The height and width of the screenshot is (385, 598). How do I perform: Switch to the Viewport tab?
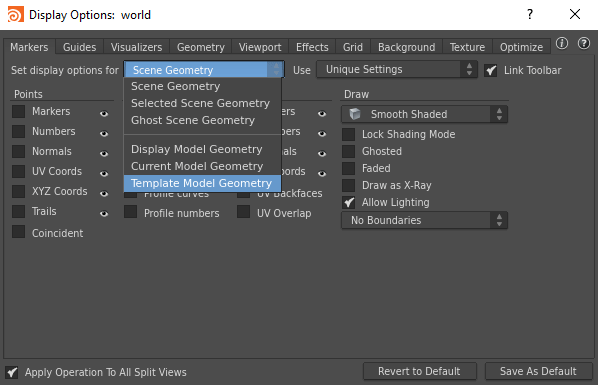260,47
